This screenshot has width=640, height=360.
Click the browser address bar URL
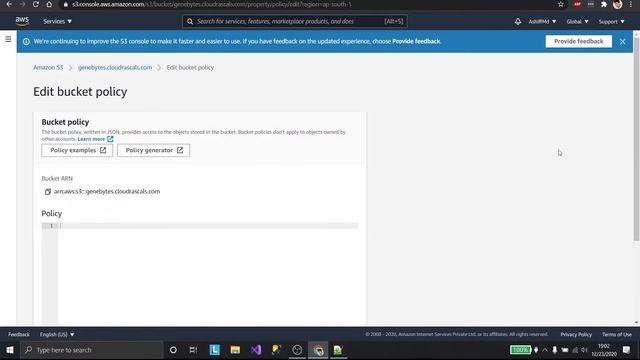pyautogui.click(x=211, y=4)
